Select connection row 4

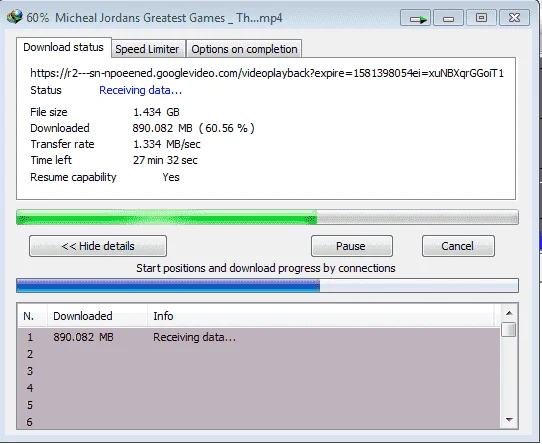[x=259, y=388]
